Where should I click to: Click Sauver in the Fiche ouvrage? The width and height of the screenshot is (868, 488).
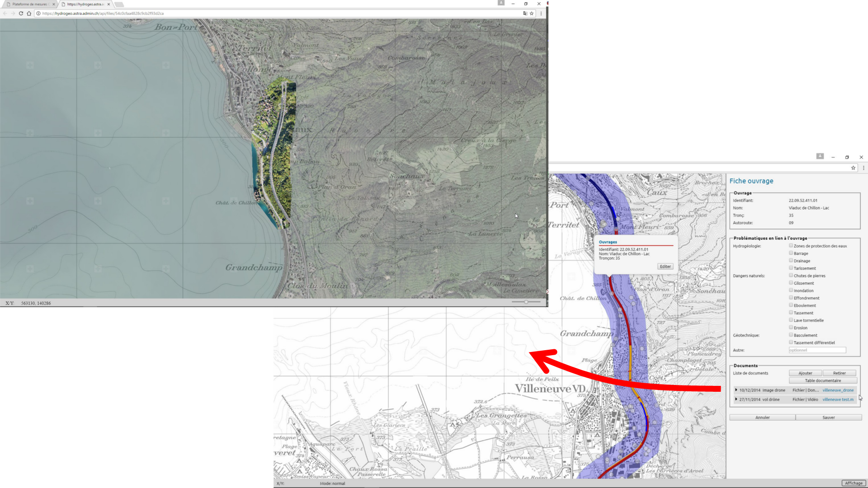[x=829, y=418]
